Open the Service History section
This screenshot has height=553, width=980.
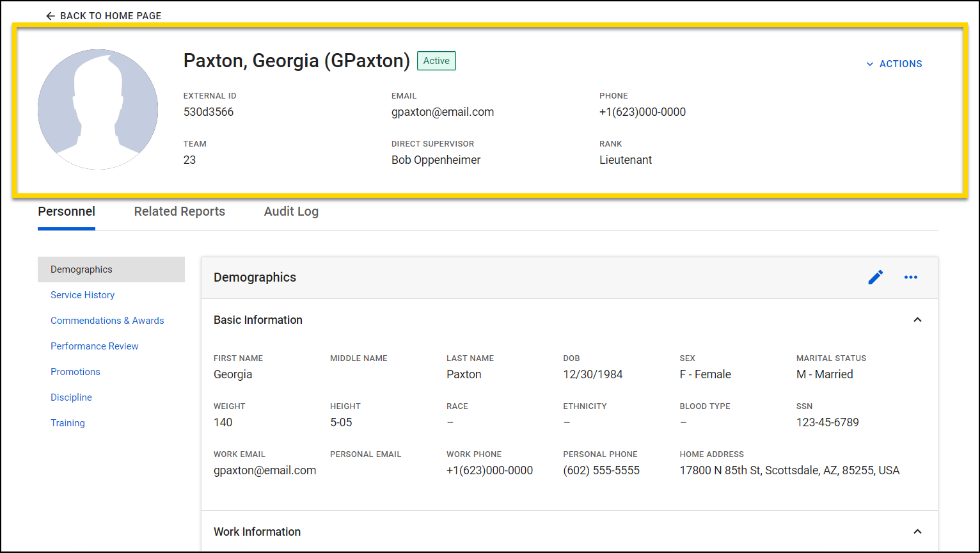click(83, 294)
